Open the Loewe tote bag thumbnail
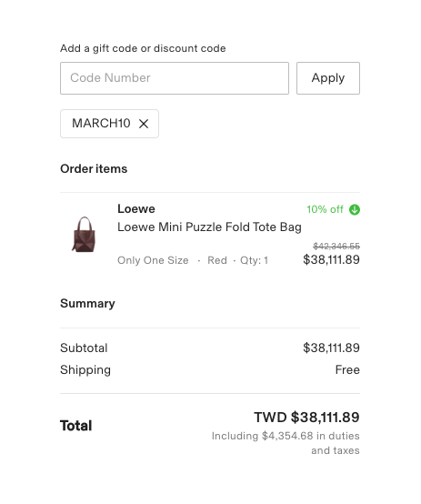 pos(84,235)
